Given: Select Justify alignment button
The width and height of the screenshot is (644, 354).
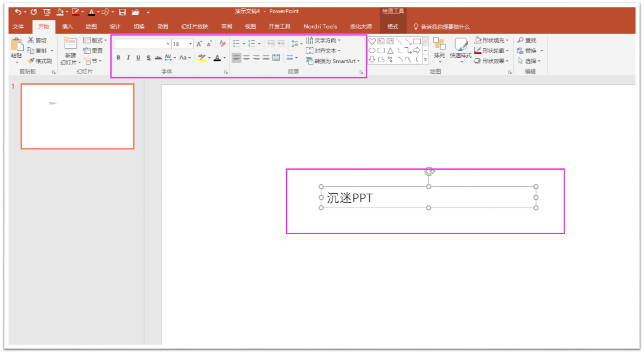Looking at the screenshot, I should click(x=266, y=58).
